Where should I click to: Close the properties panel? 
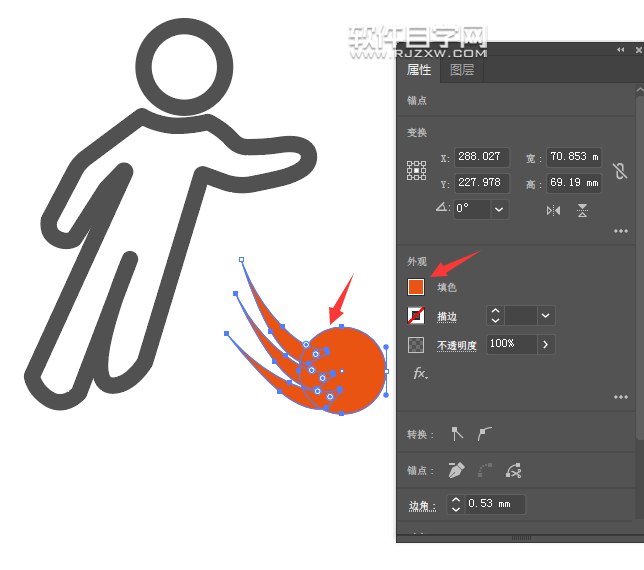(639, 50)
